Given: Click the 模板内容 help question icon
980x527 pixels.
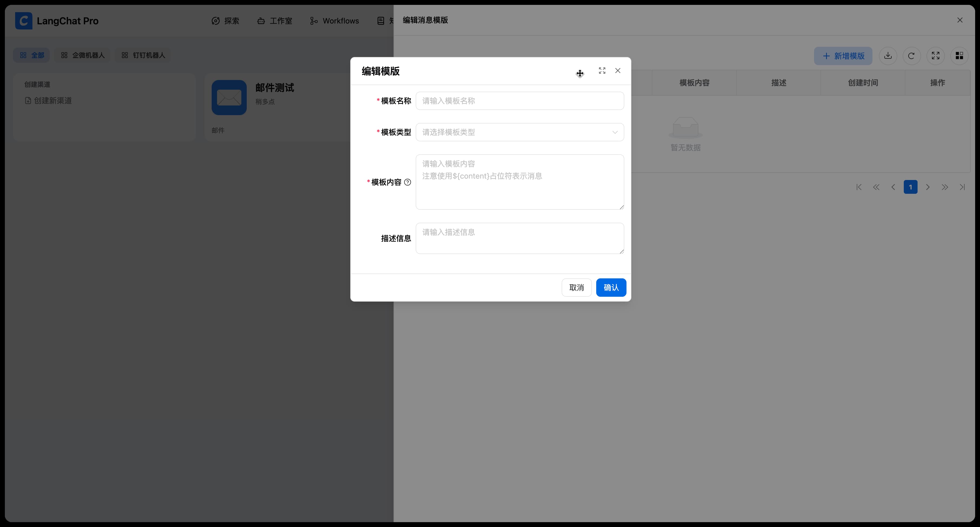Looking at the screenshot, I should [x=408, y=182].
